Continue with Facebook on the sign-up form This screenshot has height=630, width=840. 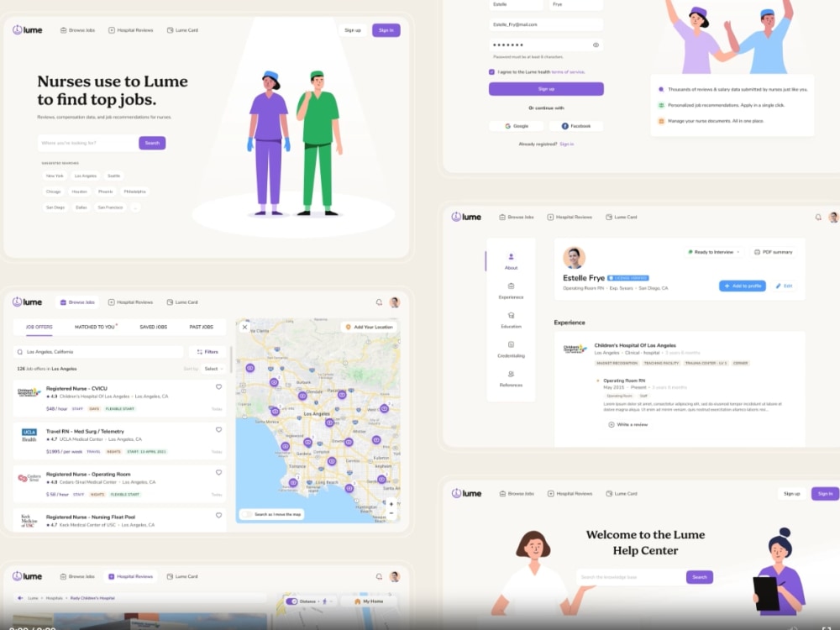point(576,126)
